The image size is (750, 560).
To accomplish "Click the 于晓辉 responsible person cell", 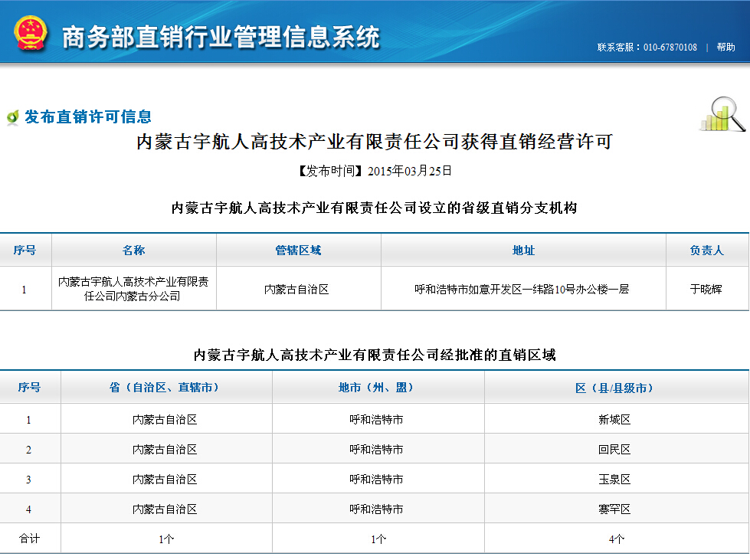I will pos(706,290).
